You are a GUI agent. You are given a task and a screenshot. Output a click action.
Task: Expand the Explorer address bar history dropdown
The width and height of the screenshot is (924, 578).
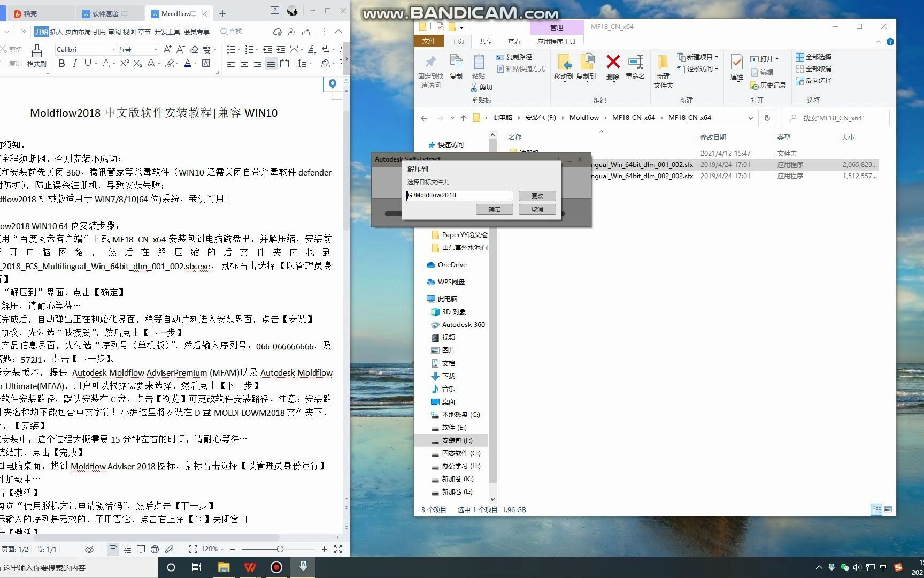pos(750,118)
